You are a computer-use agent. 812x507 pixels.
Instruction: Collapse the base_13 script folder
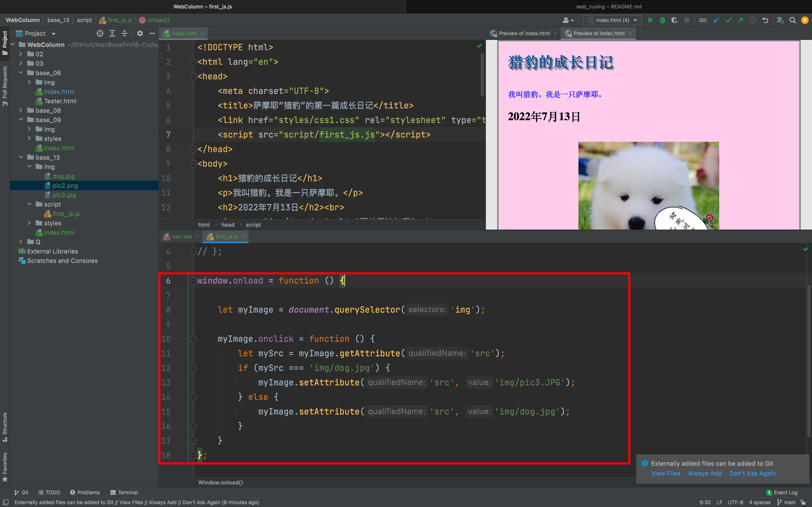pos(29,204)
